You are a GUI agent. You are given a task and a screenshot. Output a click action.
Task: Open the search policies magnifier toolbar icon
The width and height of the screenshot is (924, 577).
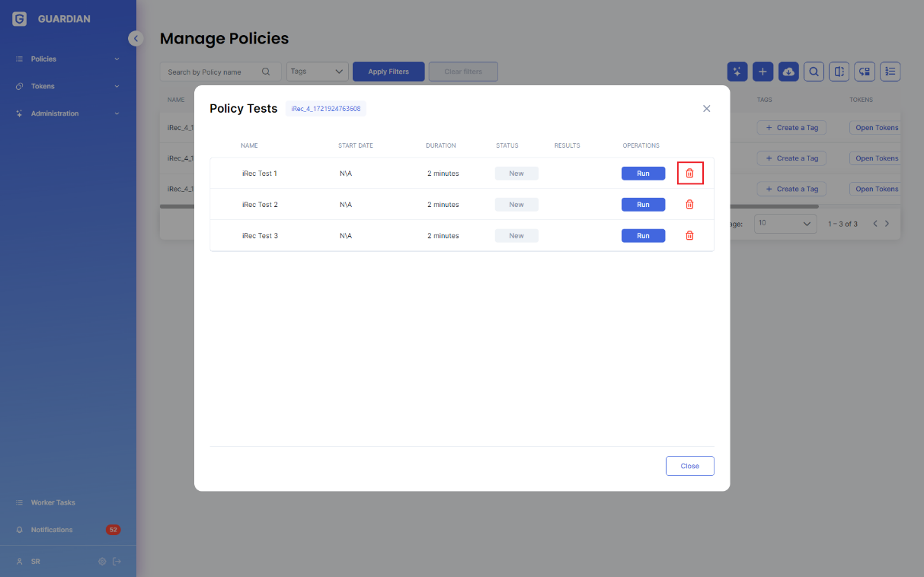click(814, 72)
